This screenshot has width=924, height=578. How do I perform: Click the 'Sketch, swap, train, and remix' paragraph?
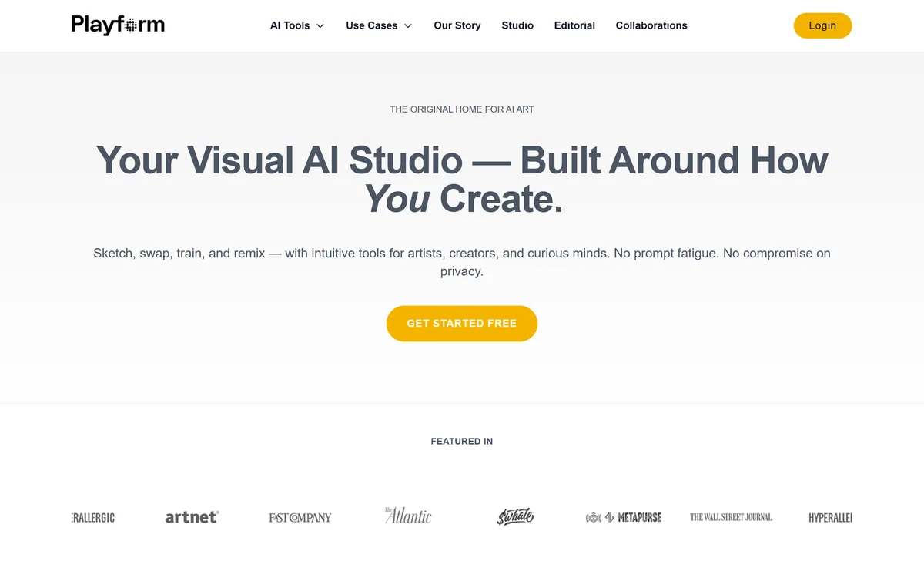coord(462,262)
